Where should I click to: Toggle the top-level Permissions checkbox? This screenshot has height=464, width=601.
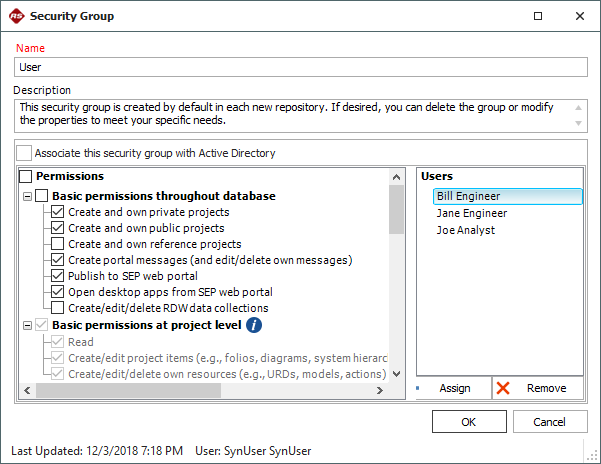pos(25,177)
